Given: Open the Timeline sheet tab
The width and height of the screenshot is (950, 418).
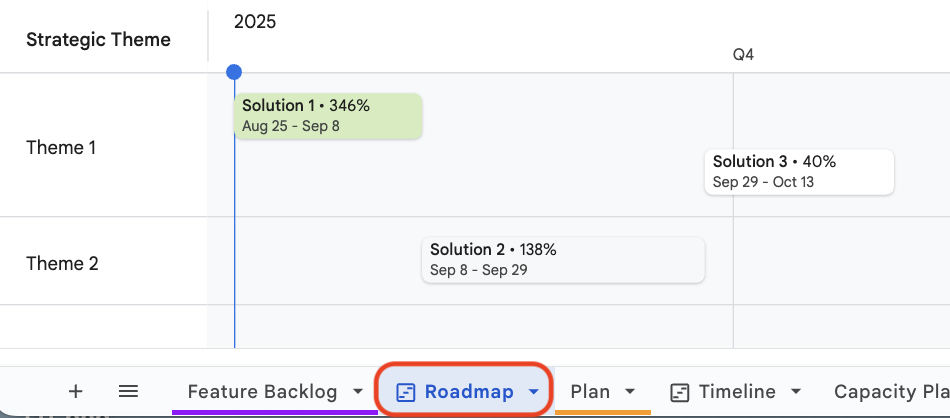Looking at the screenshot, I should [737, 392].
